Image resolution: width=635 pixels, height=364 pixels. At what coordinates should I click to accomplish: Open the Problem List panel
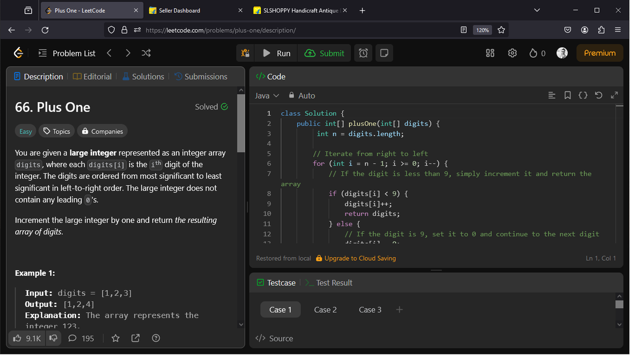point(67,53)
